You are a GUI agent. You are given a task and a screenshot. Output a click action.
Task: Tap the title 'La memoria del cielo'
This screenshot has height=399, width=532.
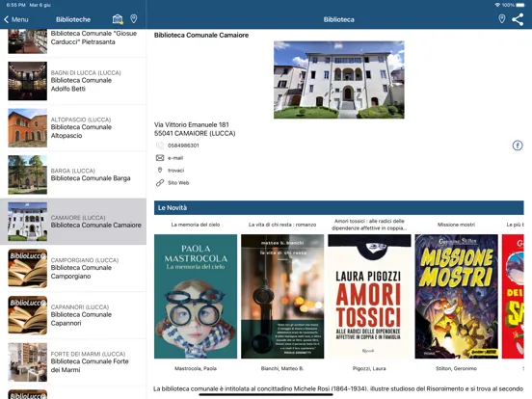[x=196, y=225]
